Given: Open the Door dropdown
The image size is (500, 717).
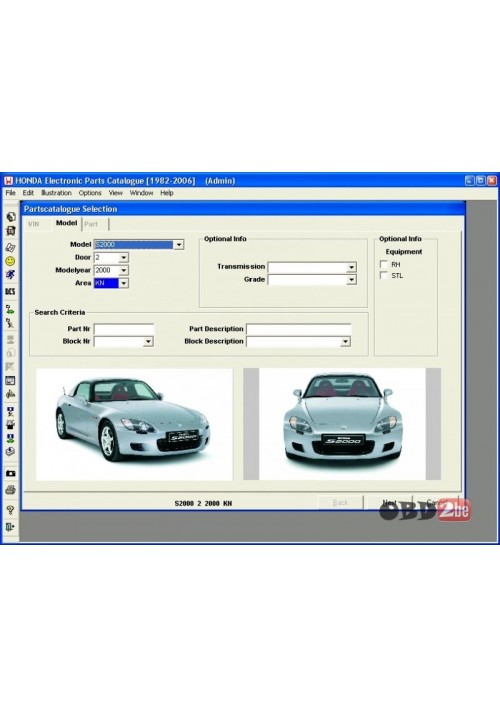Looking at the screenshot, I should (124, 257).
